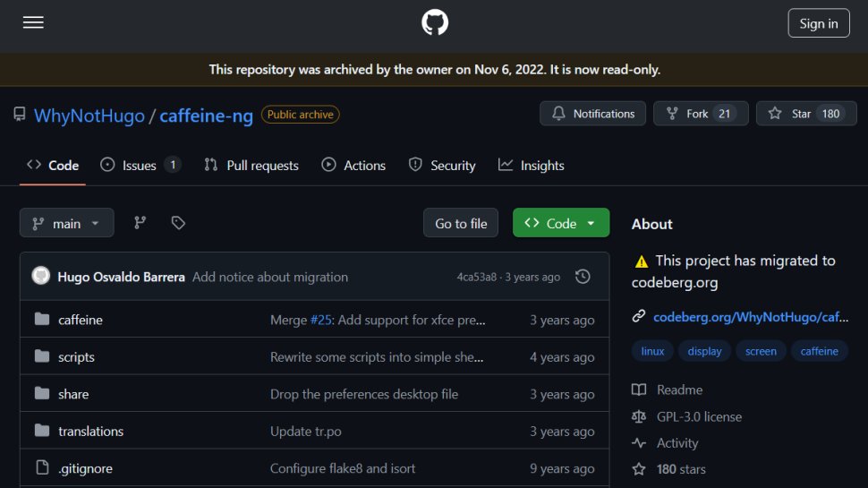
Task: Open the caffeine-ng repository link
Action: (206, 116)
